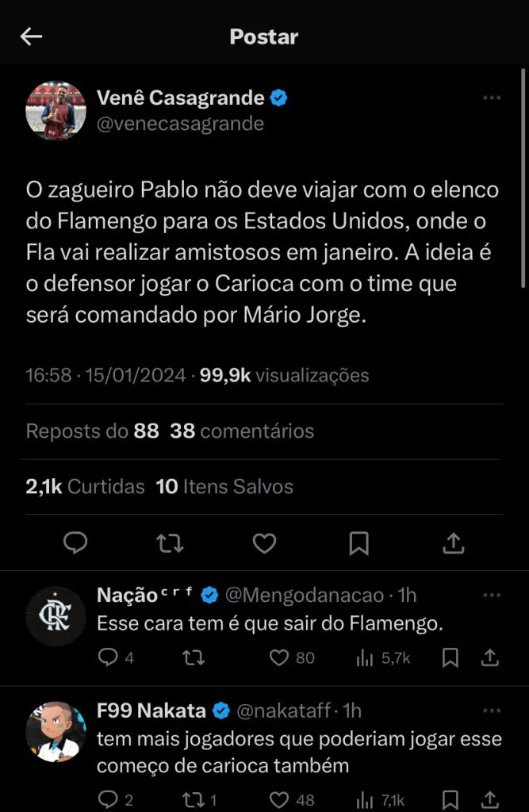The image size is (529, 812).
Task: Open F99 Nakata's profile avatar
Action: 56,731
